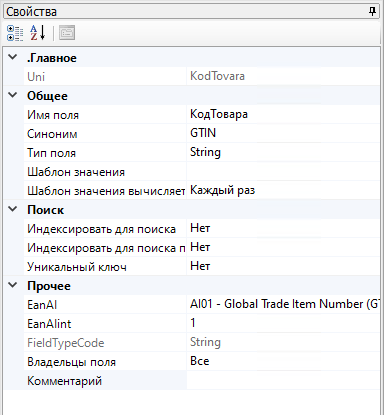This screenshot has width=384, height=415.
Task: Select the Тип поля String value
Action: pos(283,152)
